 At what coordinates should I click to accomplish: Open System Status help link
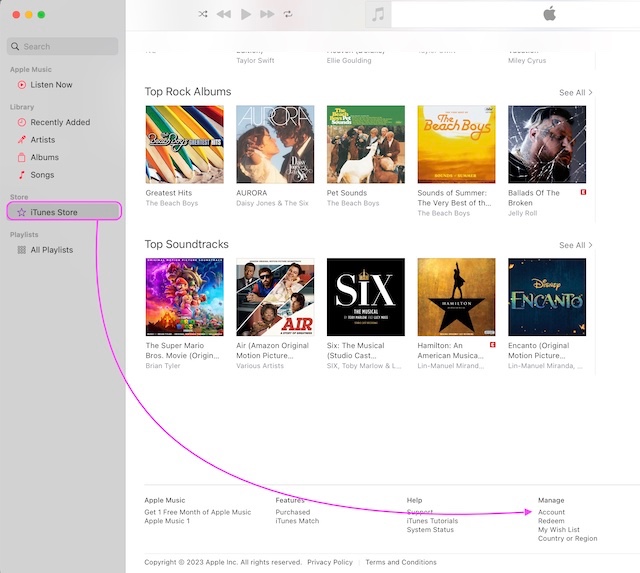coord(430,530)
